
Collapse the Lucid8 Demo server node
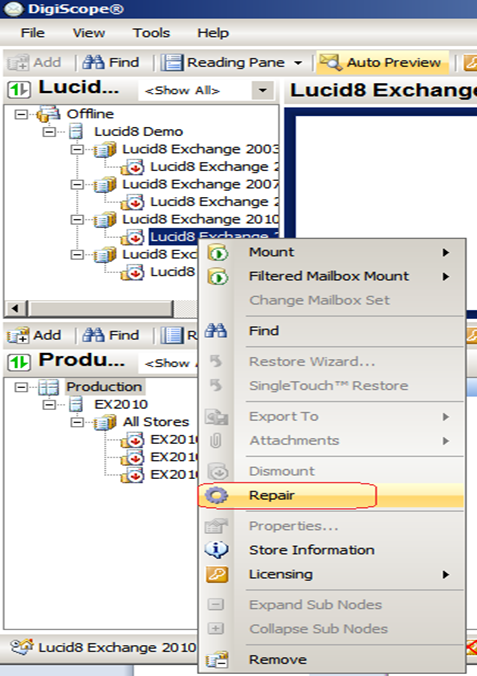[x=49, y=131]
